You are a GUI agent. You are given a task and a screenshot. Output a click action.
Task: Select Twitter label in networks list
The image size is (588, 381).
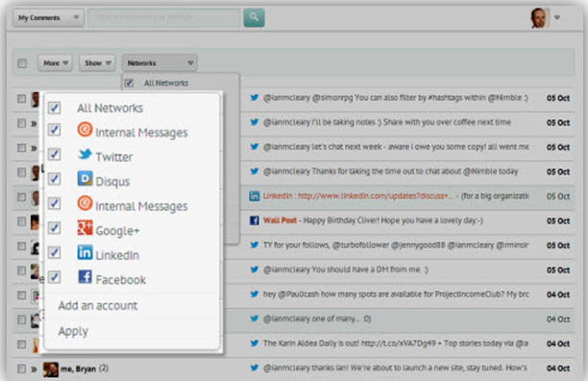coord(114,157)
